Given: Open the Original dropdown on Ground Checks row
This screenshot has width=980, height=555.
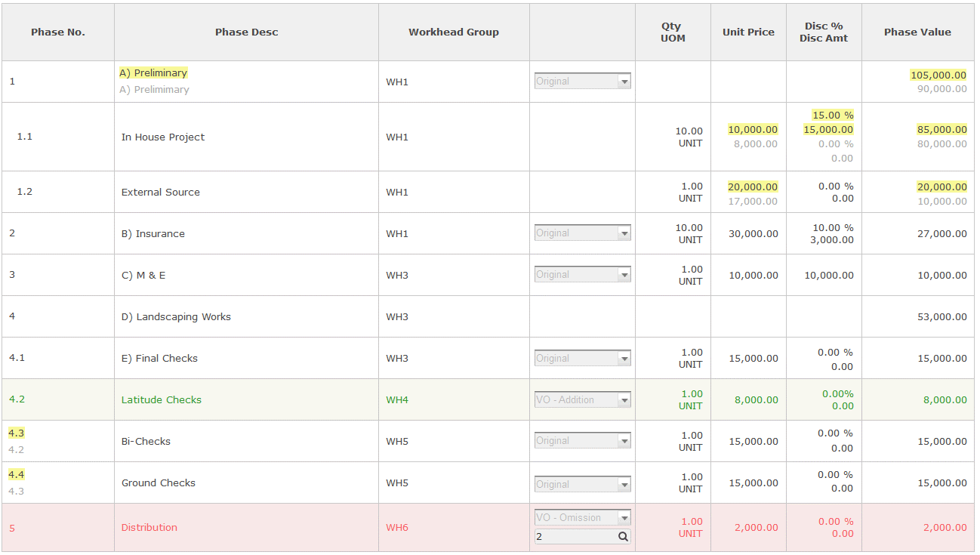Looking at the screenshot, I should [581, 483].
